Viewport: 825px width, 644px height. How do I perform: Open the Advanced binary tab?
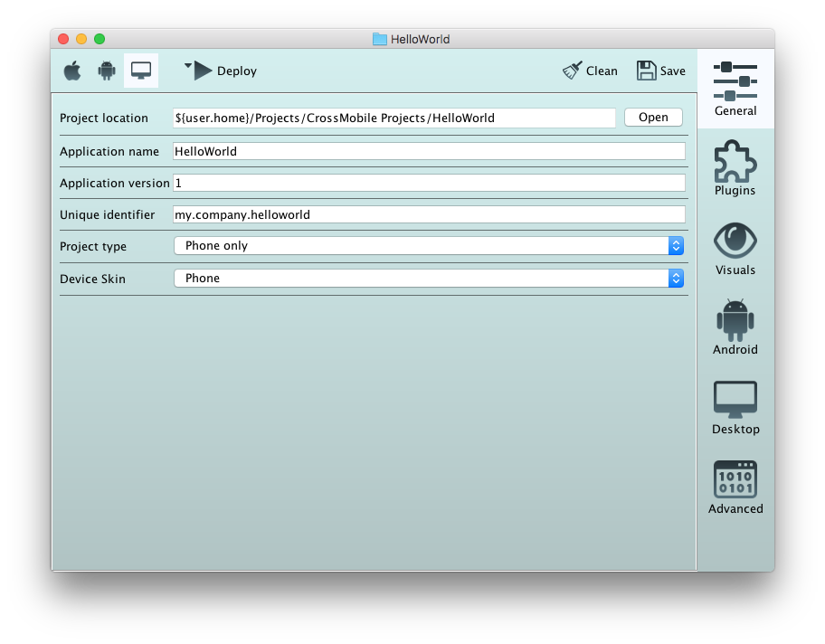[x=735, y=488]
